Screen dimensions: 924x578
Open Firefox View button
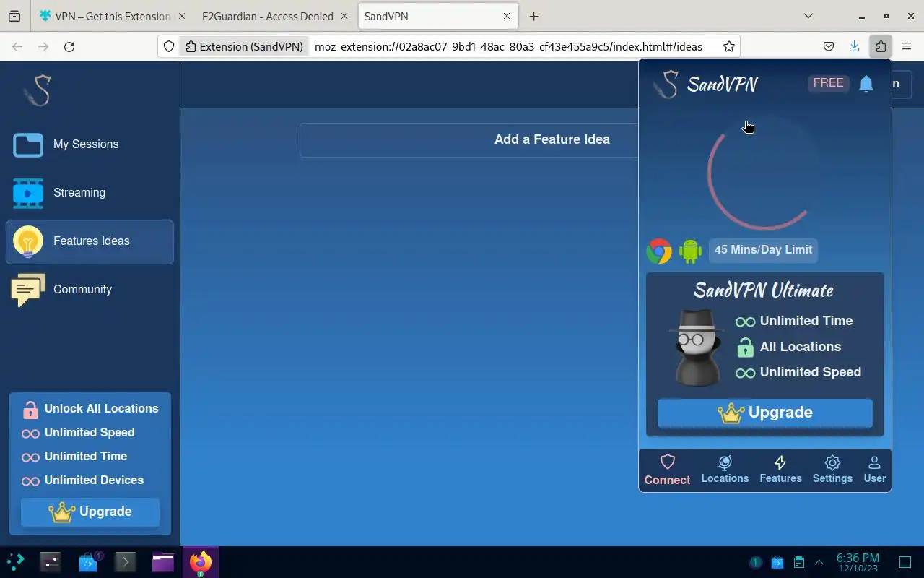tap(14, 16)
